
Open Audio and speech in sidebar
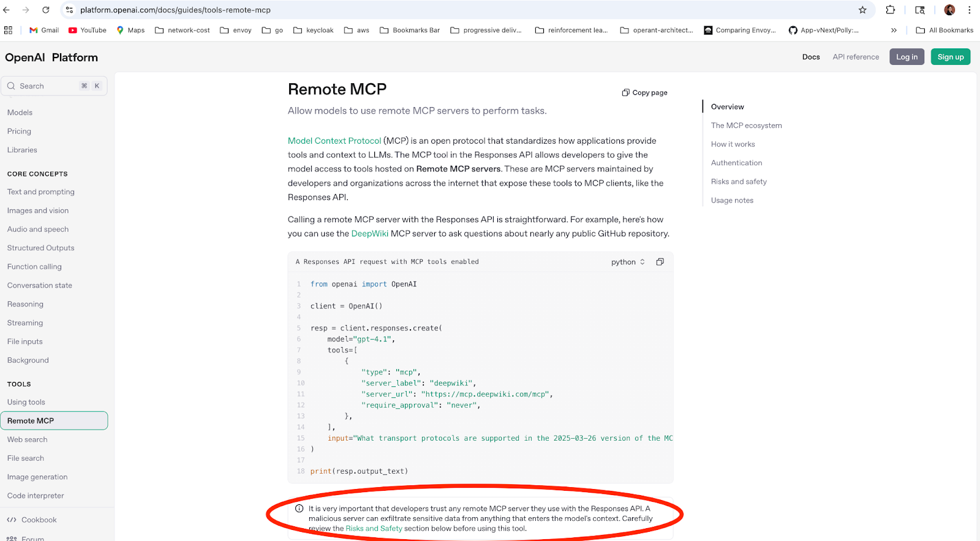(38, 229)
